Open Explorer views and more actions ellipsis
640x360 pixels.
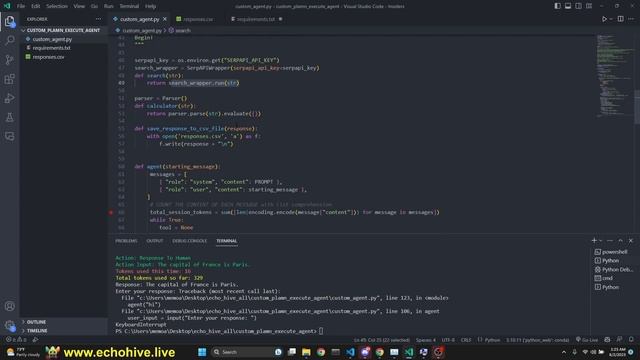pos(98,19)
